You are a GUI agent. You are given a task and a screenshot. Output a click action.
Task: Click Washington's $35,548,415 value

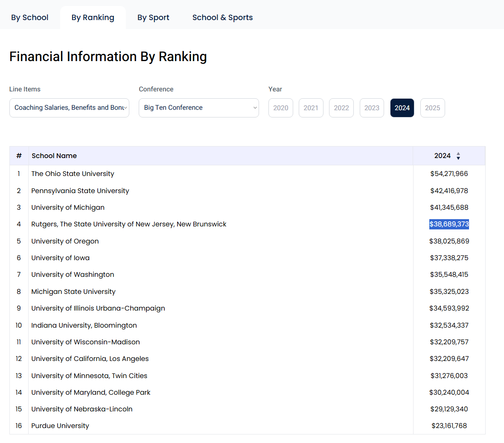449,275
